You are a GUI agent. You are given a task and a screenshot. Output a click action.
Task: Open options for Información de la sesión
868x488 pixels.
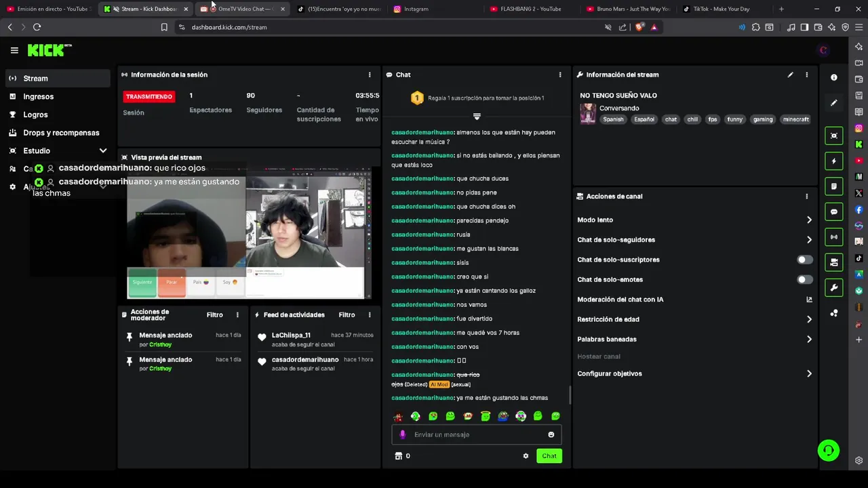tap(370, 75)
